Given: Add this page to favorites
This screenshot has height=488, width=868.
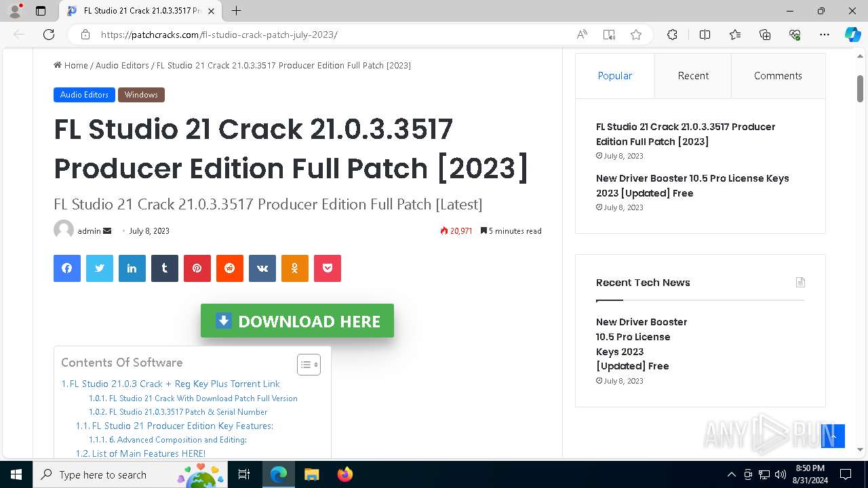Looking at the screenshot, I should tap(636, 35).
